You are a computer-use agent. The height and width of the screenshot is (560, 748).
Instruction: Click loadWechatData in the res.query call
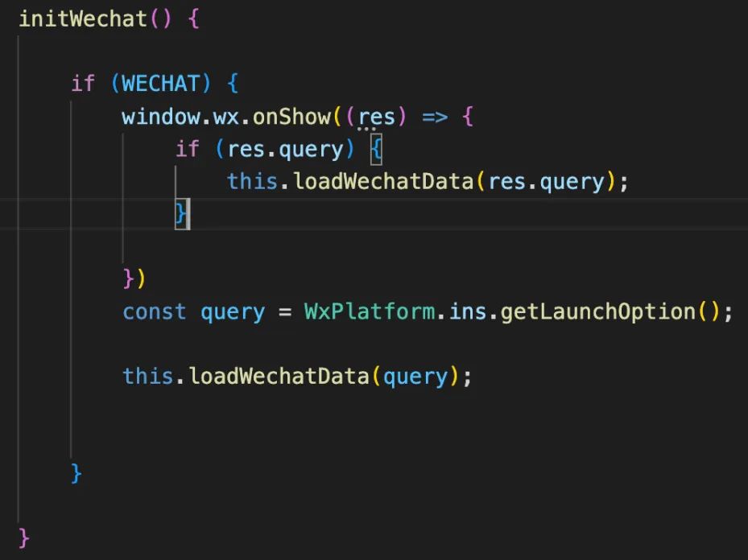coord(383,182)
